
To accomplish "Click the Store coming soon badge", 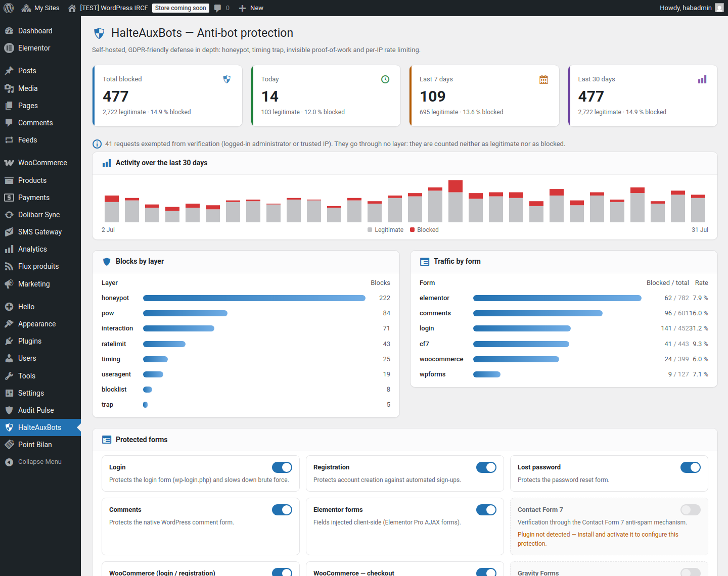I will [x=180, y=8].
